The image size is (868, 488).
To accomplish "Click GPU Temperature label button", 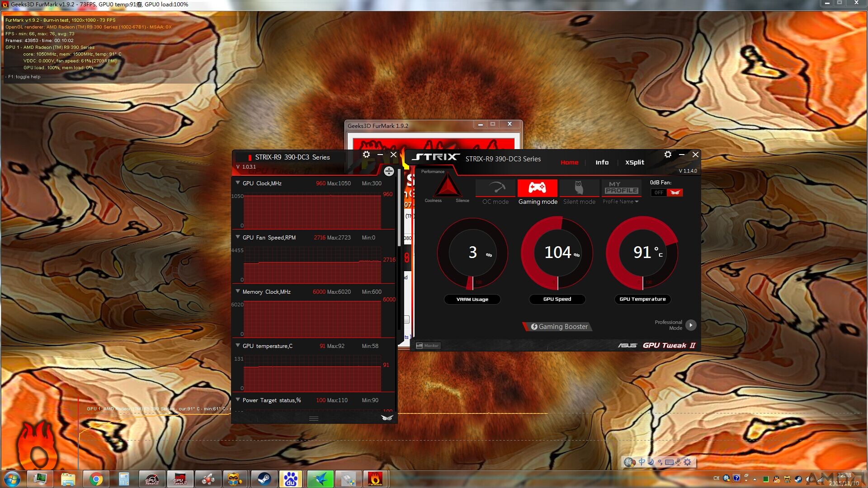I will pos(642,299).
